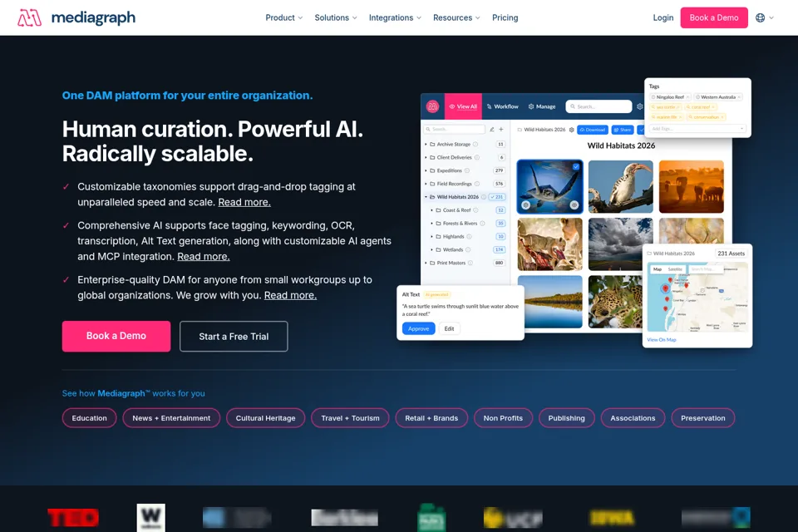
Task: Click the info icon next to Expeditions
Action: point(466,170)
